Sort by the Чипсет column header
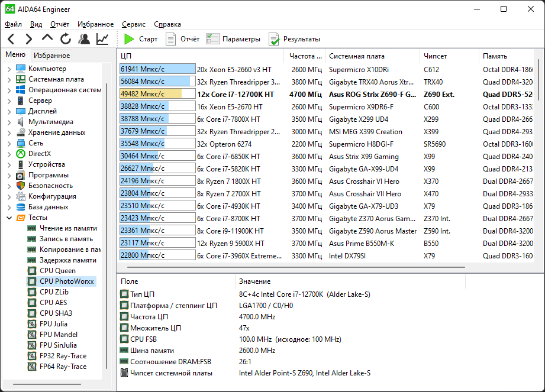This screenshot has width=545, height=392. point(449,56)
